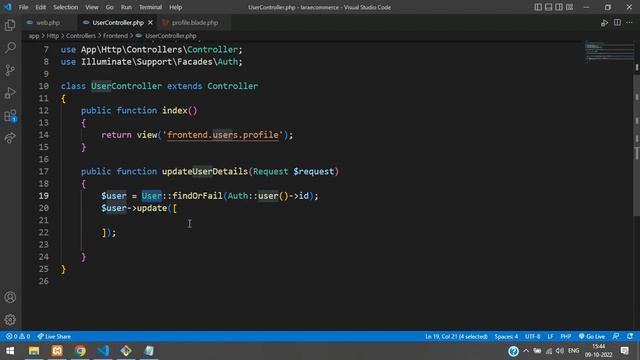Open the Go menu

point(109,7)
